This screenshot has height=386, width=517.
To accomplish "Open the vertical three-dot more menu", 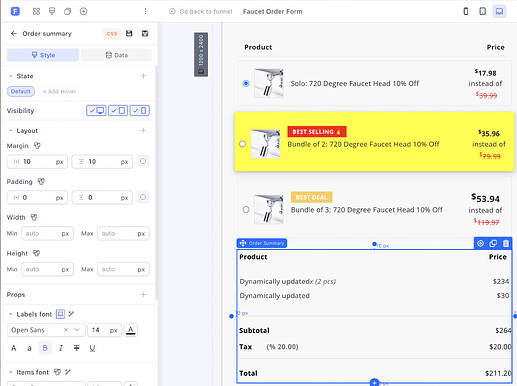I will coord(145,11).
